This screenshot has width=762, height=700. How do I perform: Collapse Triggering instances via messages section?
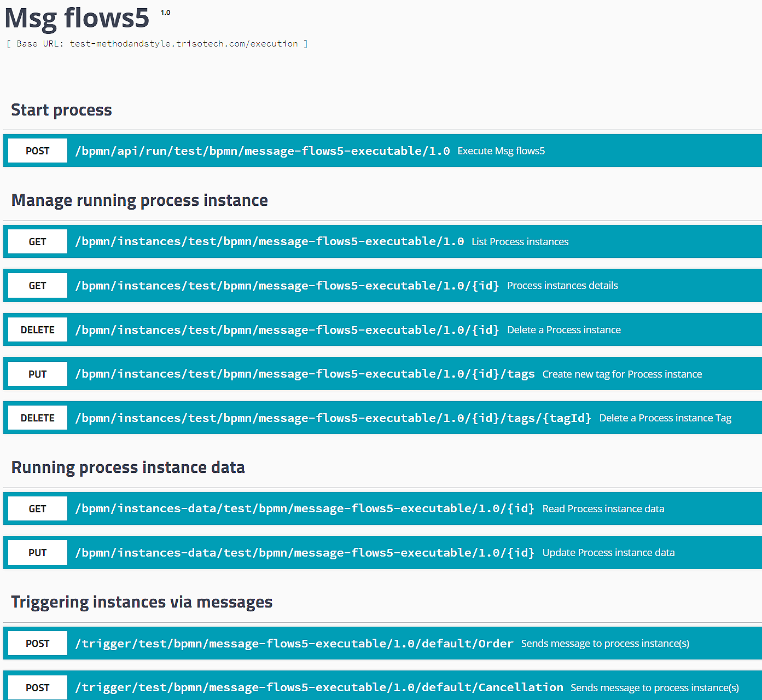[x=142, y=602]
